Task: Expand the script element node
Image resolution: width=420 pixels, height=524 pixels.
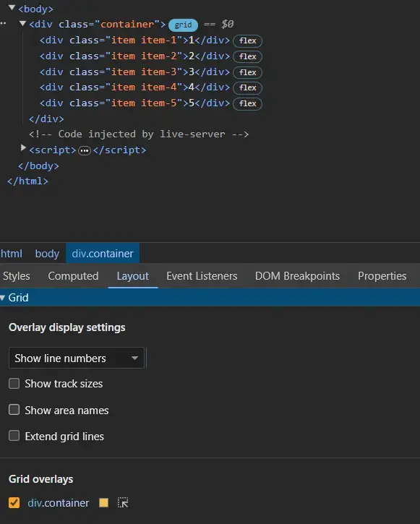Action: click(23, 147)
